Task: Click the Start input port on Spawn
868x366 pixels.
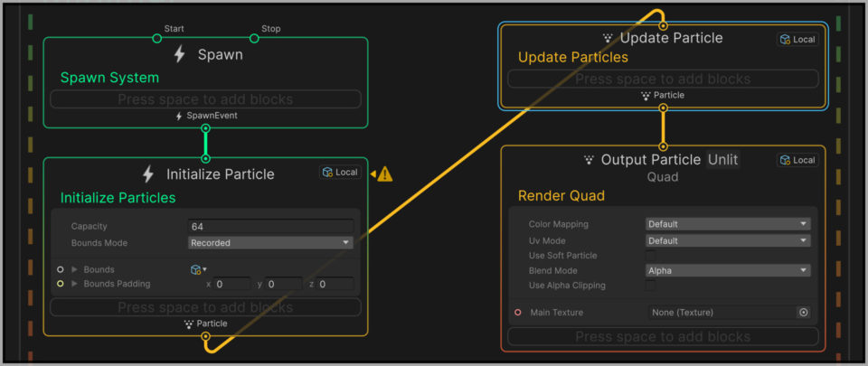Action: 156,38
